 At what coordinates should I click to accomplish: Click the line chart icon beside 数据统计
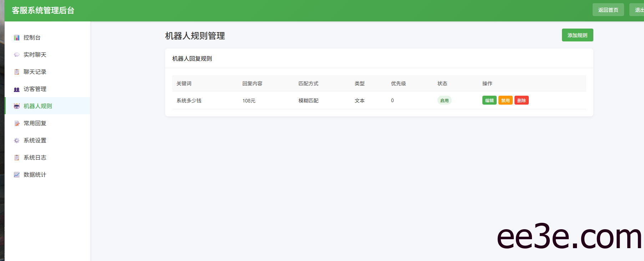16,175
